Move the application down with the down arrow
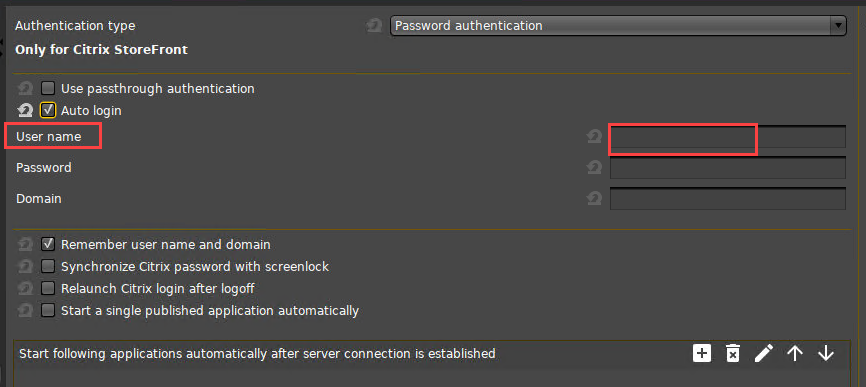 (826, 353)
